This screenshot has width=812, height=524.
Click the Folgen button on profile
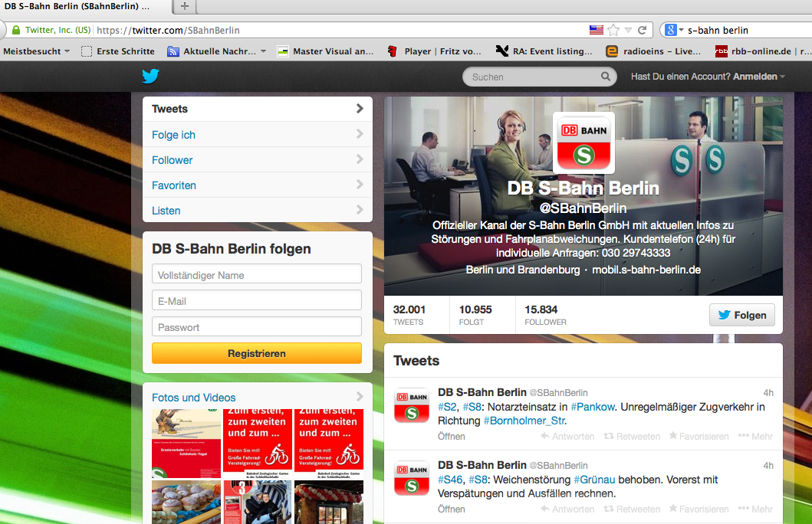pyautogui.click(x=741, y=315)
